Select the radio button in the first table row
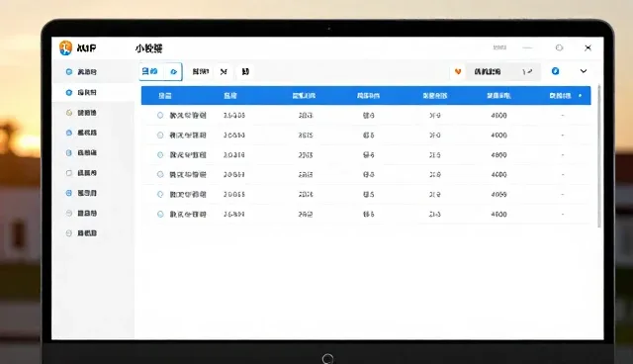The image size is (633, 364). (160, 115)
